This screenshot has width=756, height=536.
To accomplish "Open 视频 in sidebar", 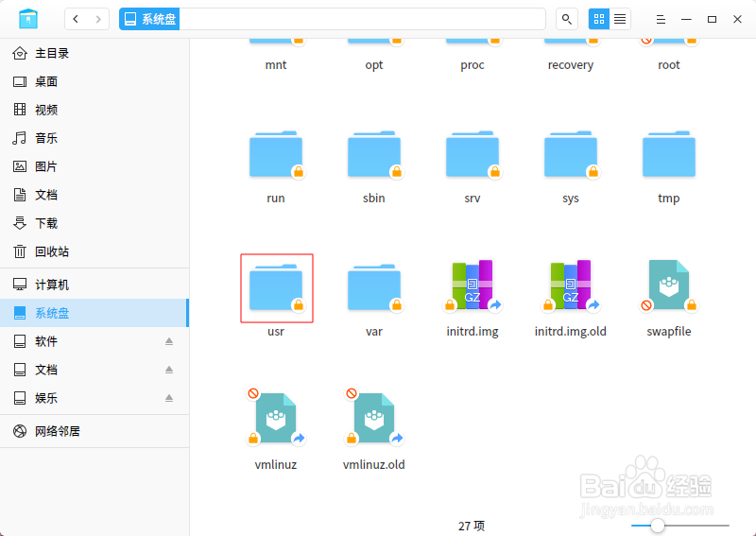I will (x=94, y=110).
